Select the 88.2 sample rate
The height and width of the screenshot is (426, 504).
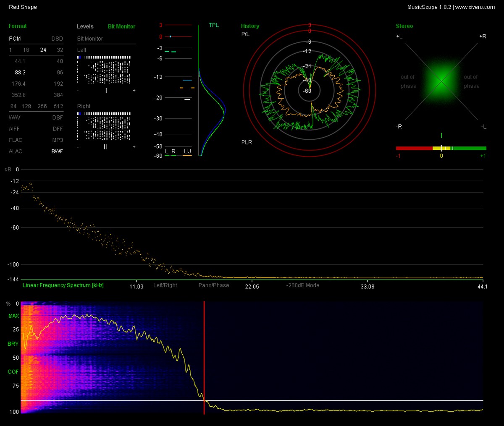pyautogui.click(x=20, y=73)
